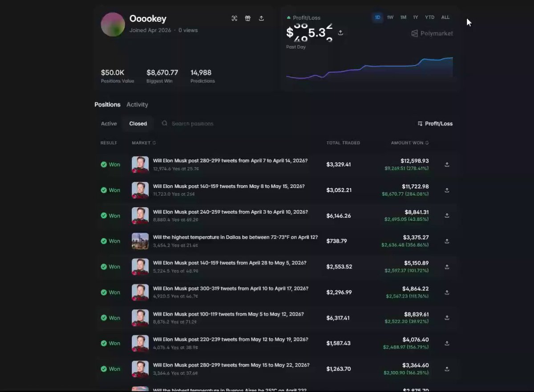Share the May 15 to May 22 tweets position

point(447,369)
